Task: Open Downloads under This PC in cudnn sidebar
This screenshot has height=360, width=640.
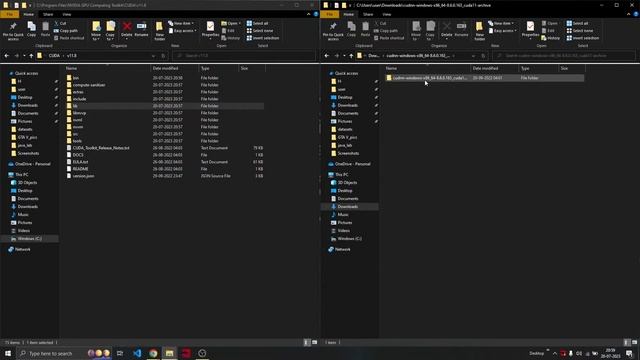Action: [x=348, y=207]
